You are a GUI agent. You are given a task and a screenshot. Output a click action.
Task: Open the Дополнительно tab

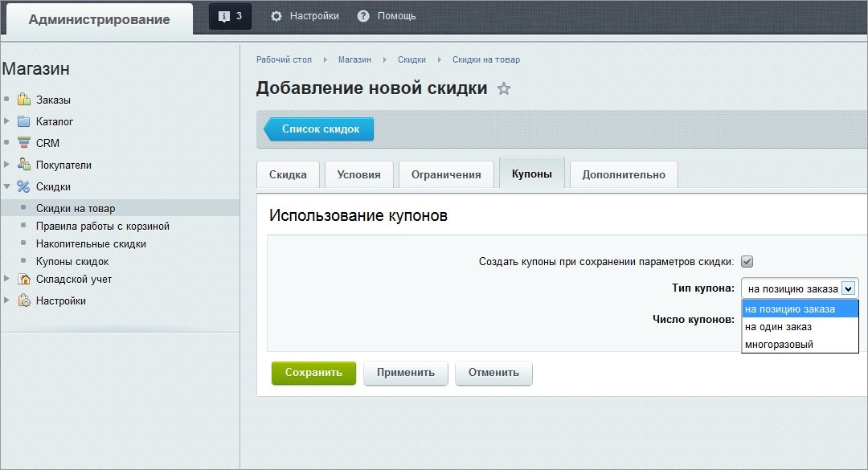(624, 174)
